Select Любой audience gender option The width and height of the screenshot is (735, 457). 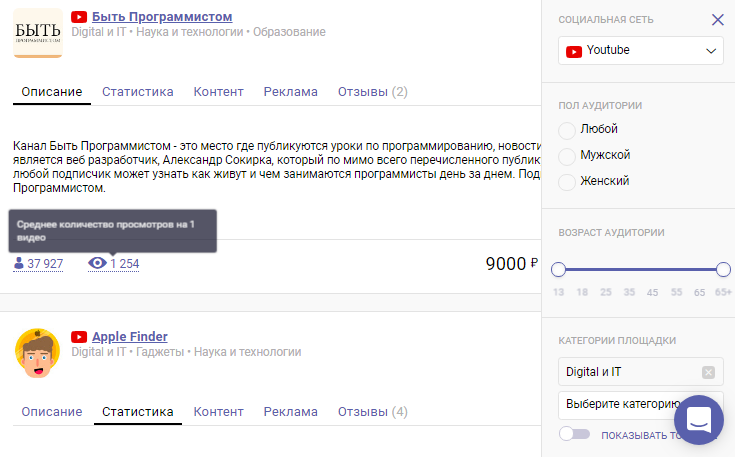[567, 130]
